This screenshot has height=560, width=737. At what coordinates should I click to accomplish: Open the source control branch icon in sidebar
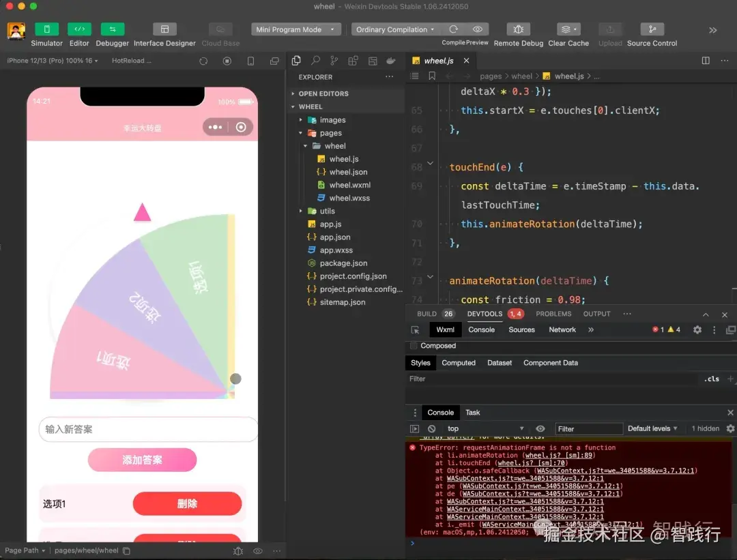point(334,61)
